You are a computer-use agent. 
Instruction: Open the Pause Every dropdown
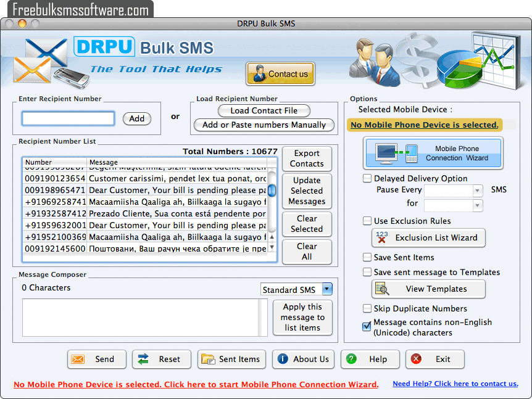point(477,191)
